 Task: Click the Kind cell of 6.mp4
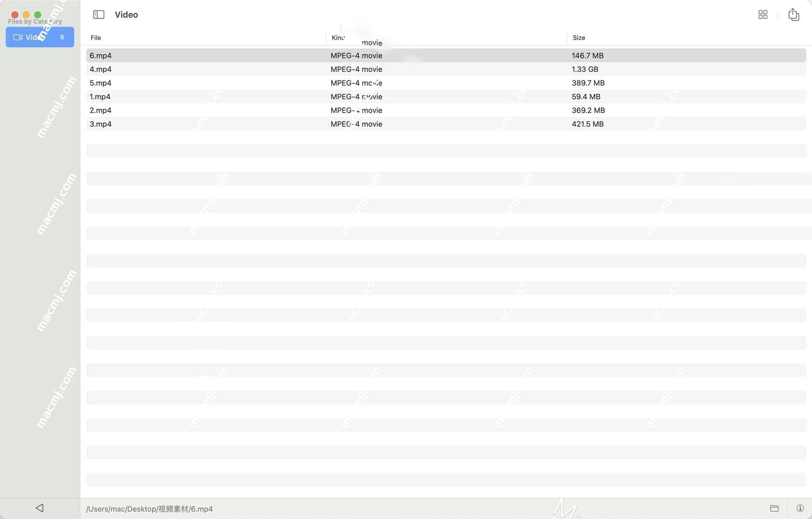click(x=356, y=55)
